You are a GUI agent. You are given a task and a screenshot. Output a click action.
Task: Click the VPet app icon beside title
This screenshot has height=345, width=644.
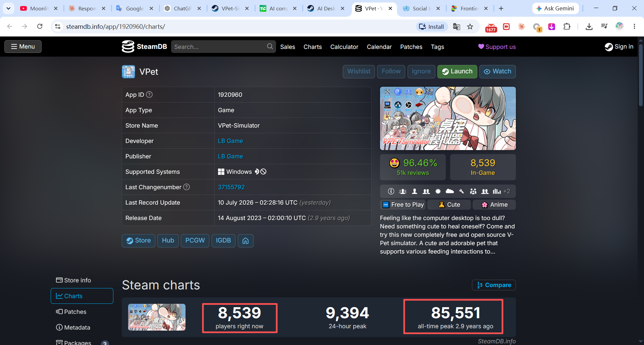click(128, 72)
